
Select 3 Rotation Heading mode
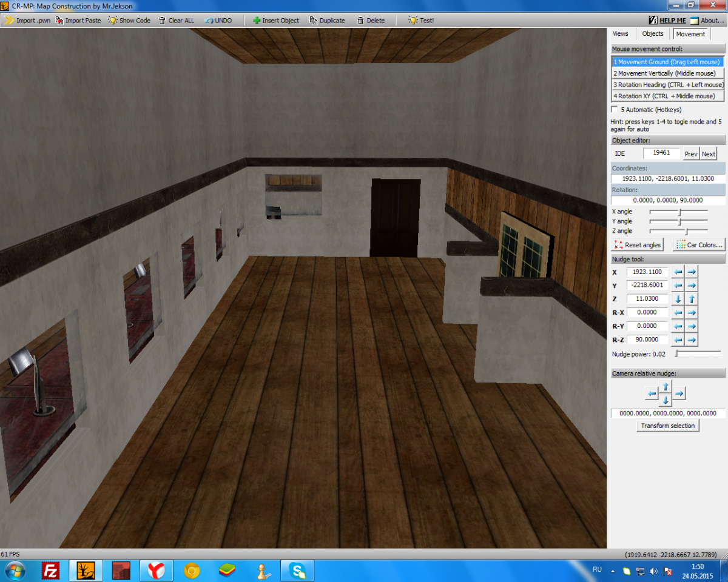pyautogui.click(x=668, y=85)
